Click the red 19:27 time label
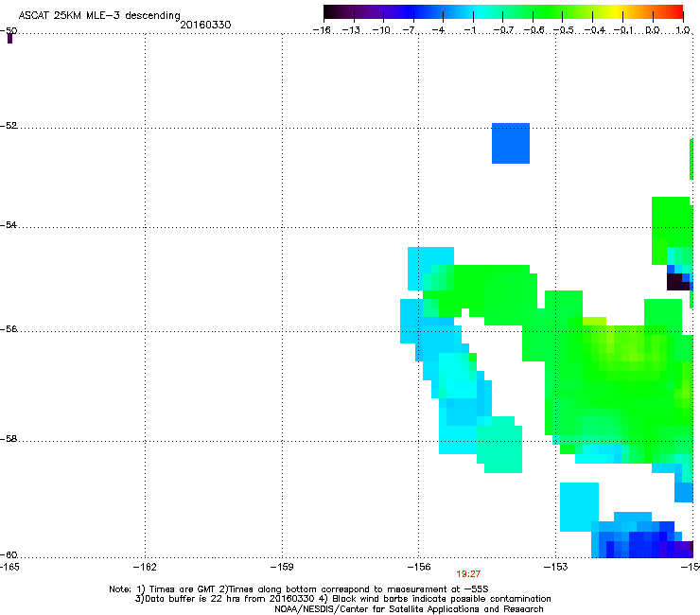Image resolution: width=700 pixels, height=615 pixels. [468, 574]
